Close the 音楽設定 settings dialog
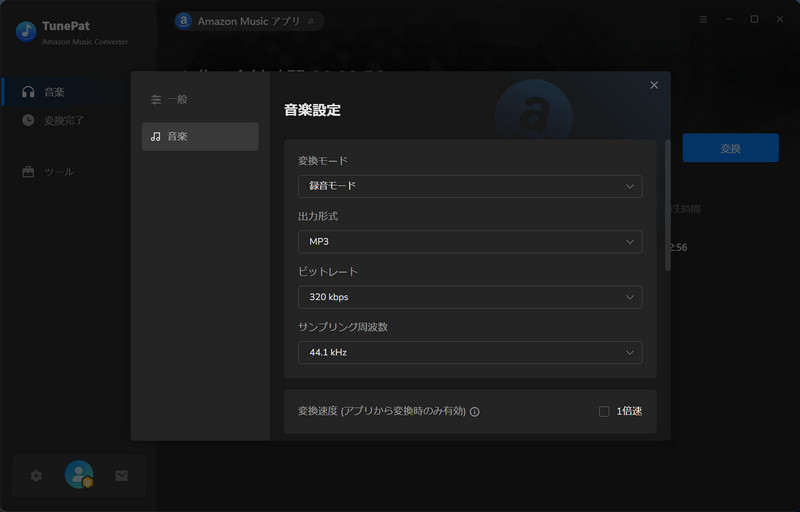This screenshot has height=512, width=800. click(x=654, y=85)
